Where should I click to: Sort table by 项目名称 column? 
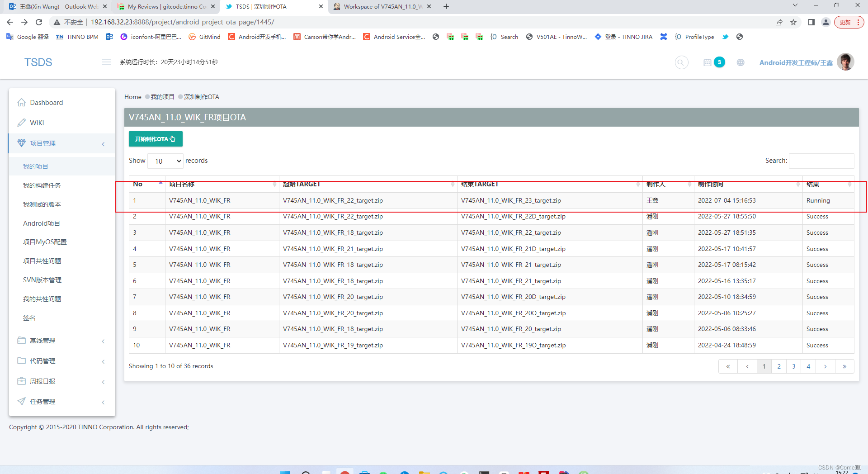pos(222,184)
